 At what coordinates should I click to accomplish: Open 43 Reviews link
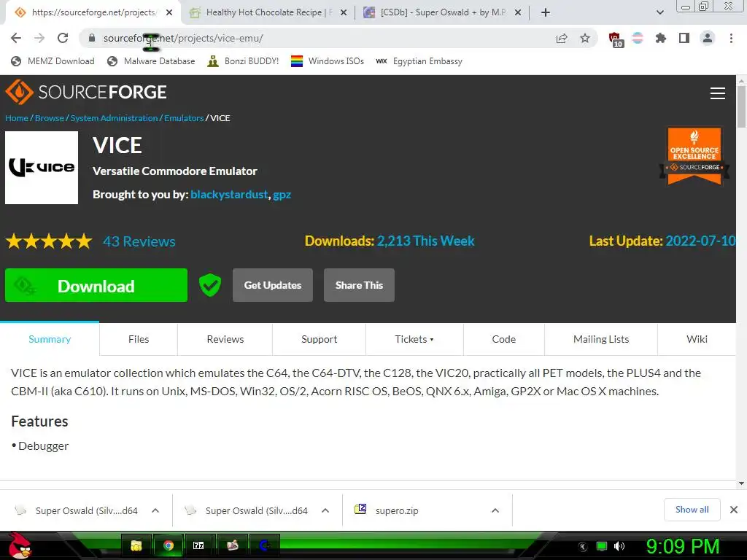click(139, 241)
